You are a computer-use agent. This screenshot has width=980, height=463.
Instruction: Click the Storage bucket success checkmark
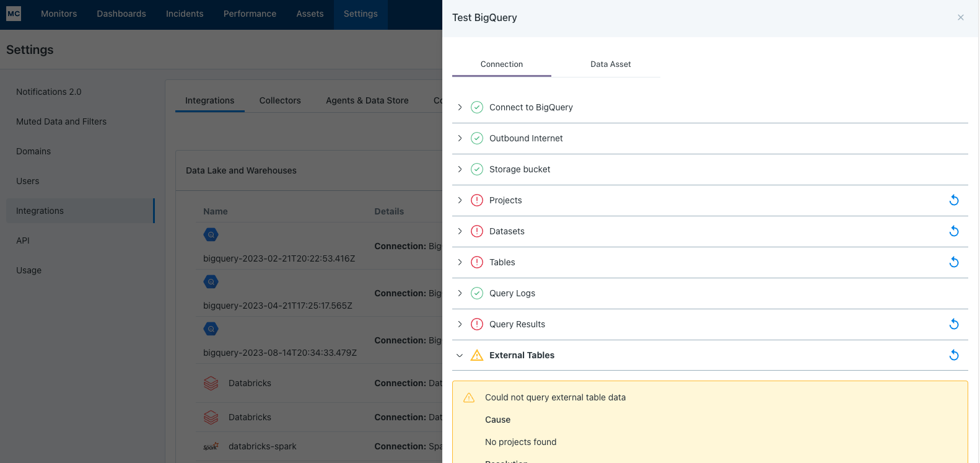pos(477,169)
